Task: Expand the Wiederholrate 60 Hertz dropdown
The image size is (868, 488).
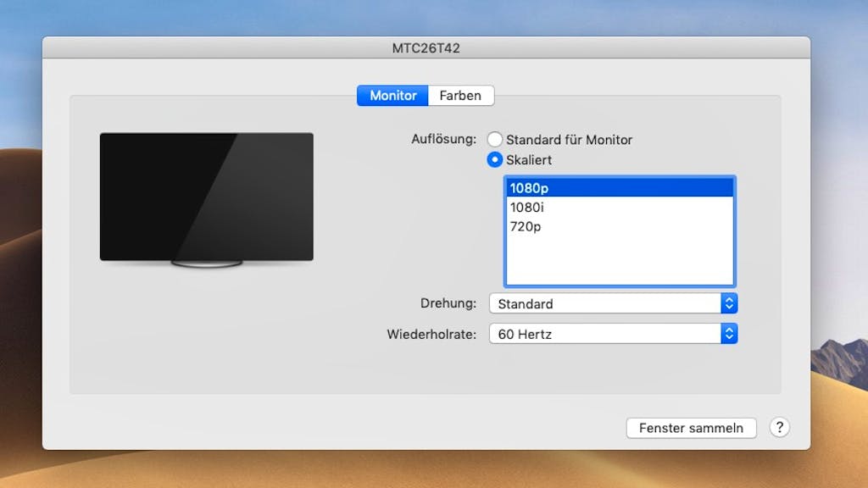Action: pyautogui.click(x=605, y=334)
